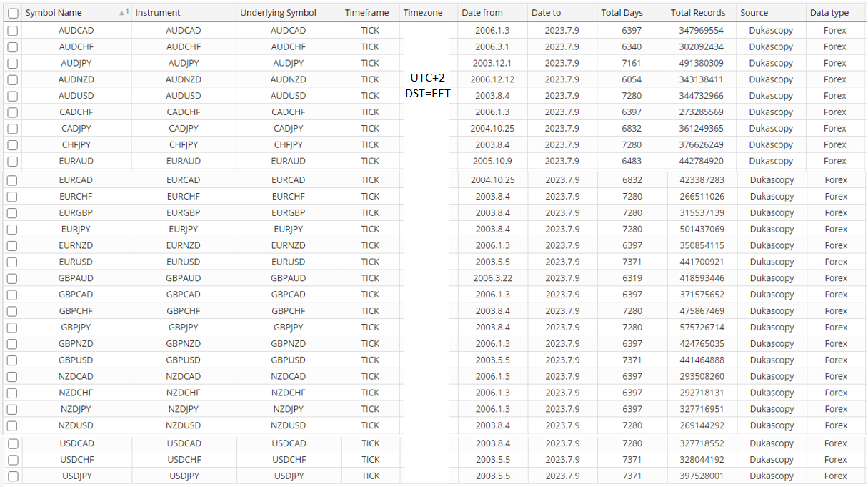The height and width of the screenshot is (487, 868).
Task: Tick the select-all checkbox in the header
Action: 13,13
